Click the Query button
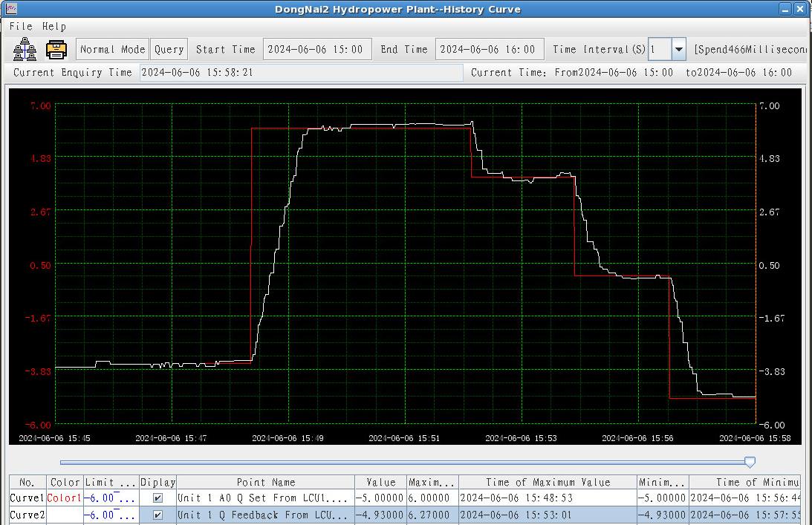The height and width of the screenshot is (525, 812). coord(169,50)
